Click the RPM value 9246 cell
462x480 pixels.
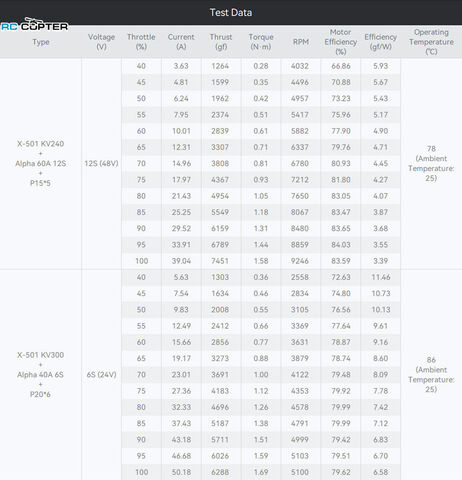coord(300,261)
